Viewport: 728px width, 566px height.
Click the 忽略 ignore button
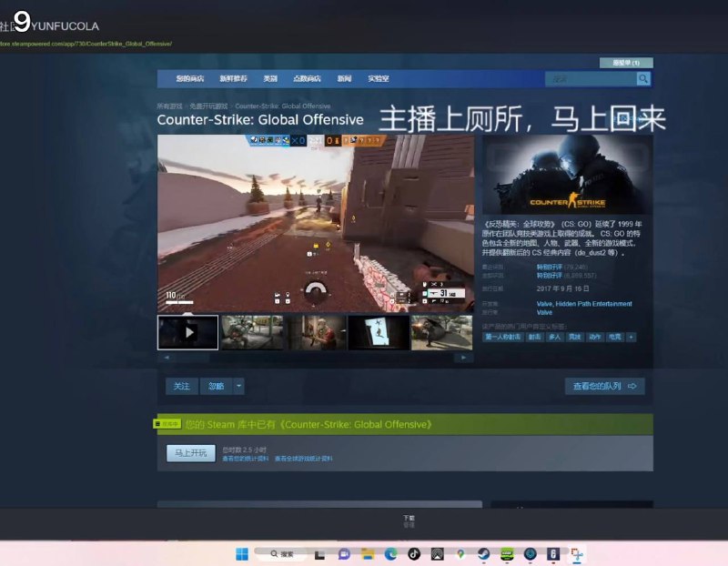tap(216, 386)
